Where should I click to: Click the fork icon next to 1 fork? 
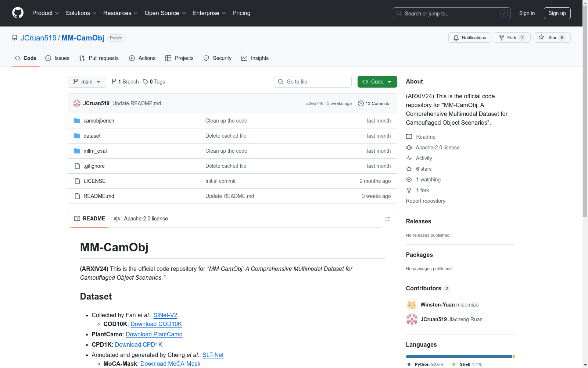pos(409,190)
